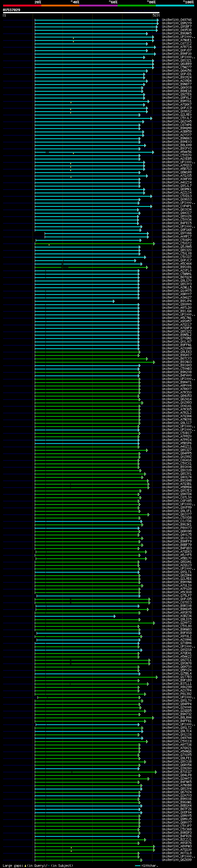This screenshot has height=868, width=197.
Task: Click the query end position 523
Action: [155, 15]
